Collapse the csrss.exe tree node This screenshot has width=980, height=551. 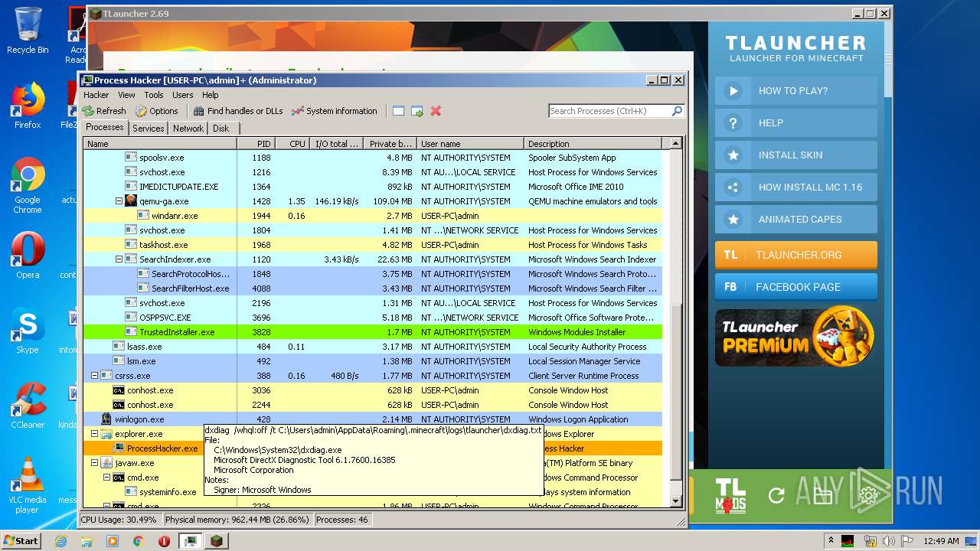(x=94, y=376)
